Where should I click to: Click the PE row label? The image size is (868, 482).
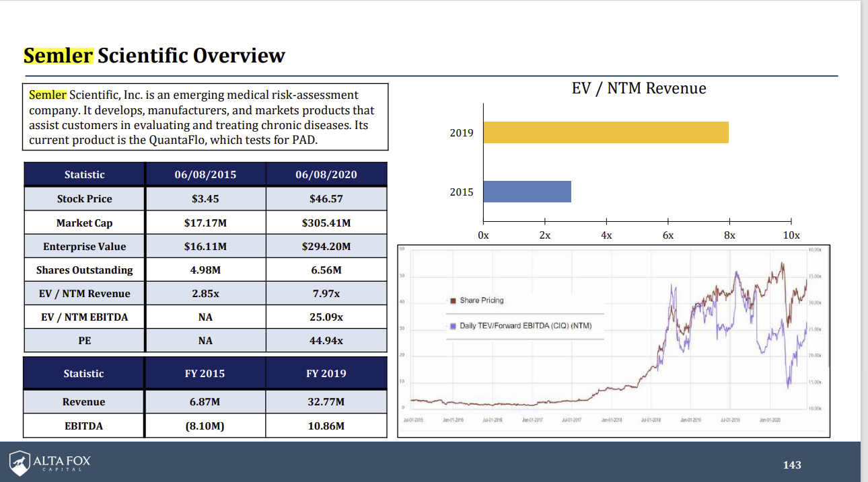[85, 340]
